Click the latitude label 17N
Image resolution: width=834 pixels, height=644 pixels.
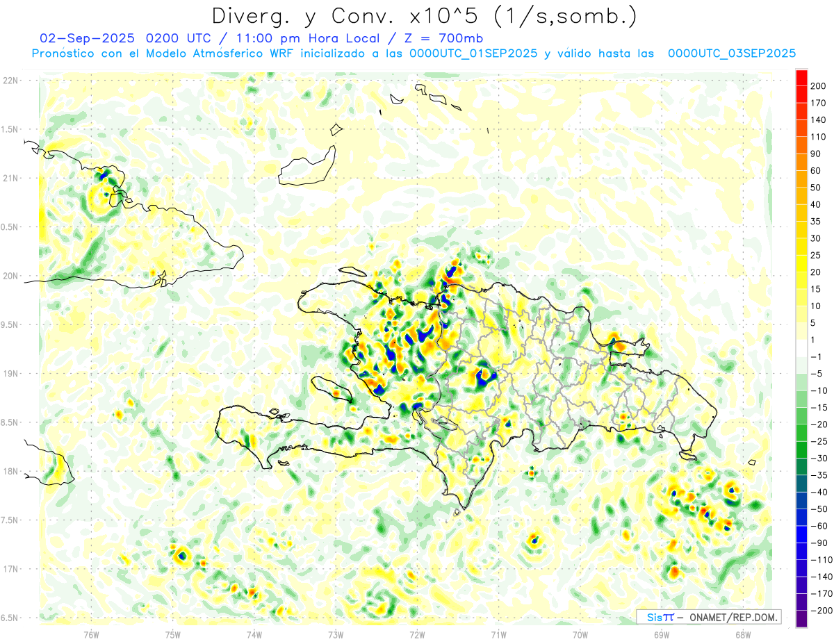click(10, 570)
